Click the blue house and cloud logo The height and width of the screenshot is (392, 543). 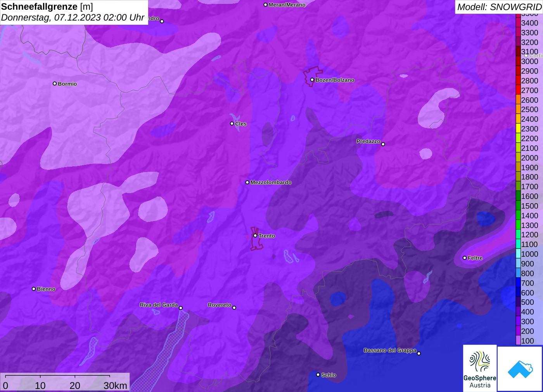(520, 369)
